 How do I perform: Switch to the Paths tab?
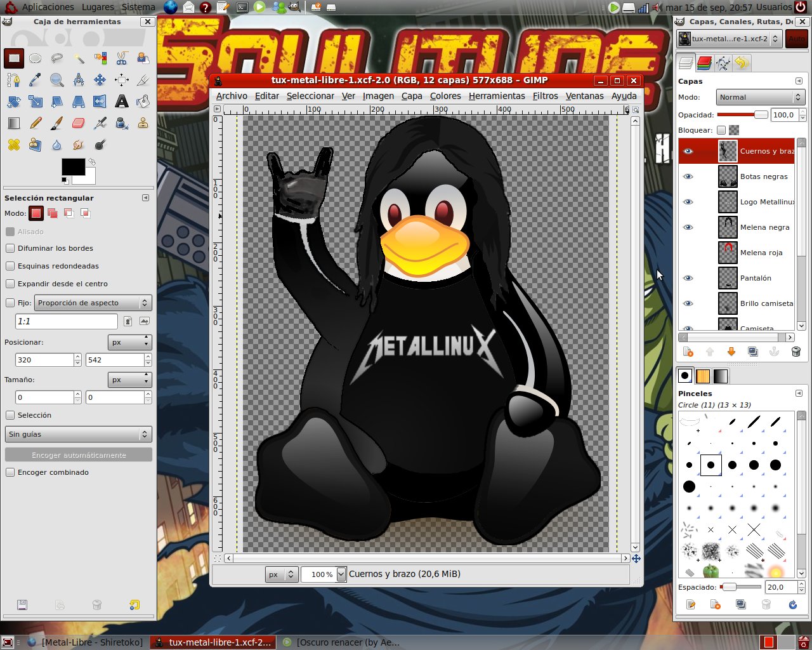(x=723, y=63)
